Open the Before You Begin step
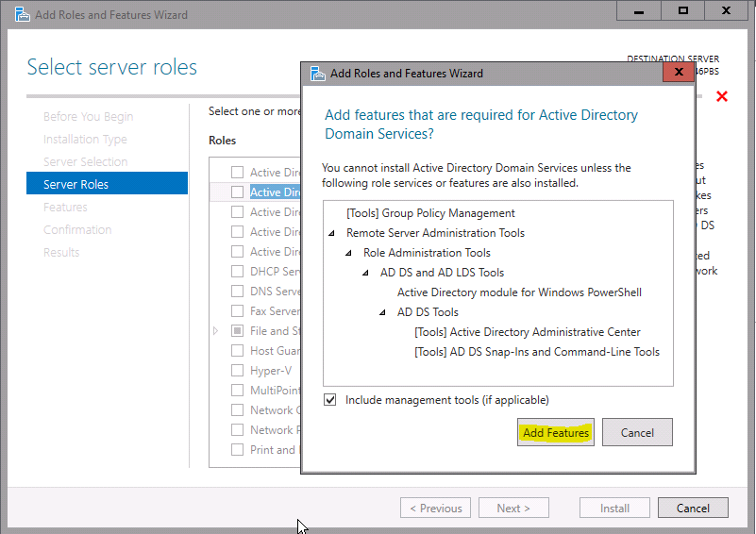Screen dimensions: 756x534 pos(88,117)
